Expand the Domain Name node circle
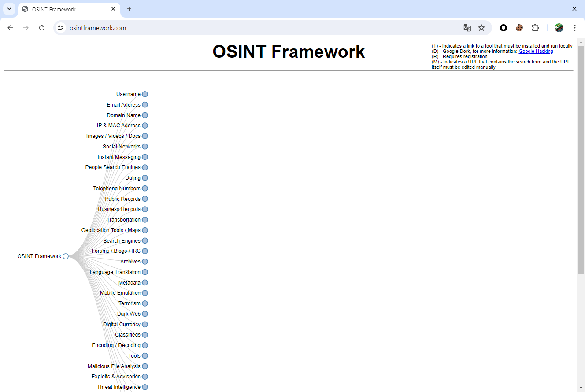This screenshot has width=585, height=392. [x=145, y=115]
